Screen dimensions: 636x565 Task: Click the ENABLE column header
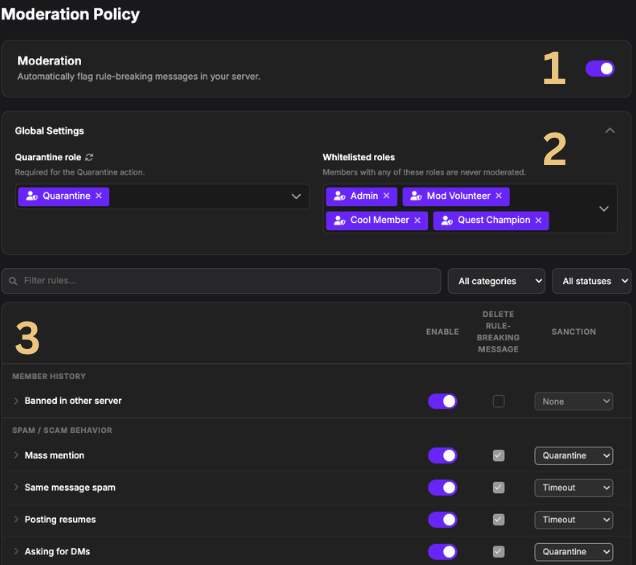pyautogui.click(x=442, y=332)
